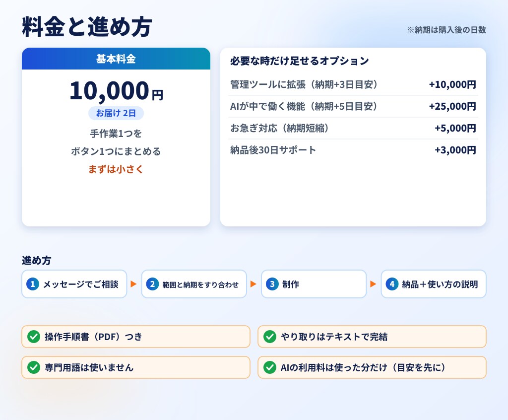Click the AIの利用料は使った分だけ feature box
This screenshot has height=420, width=508.
pyautogui.click(x=372, y=367)
